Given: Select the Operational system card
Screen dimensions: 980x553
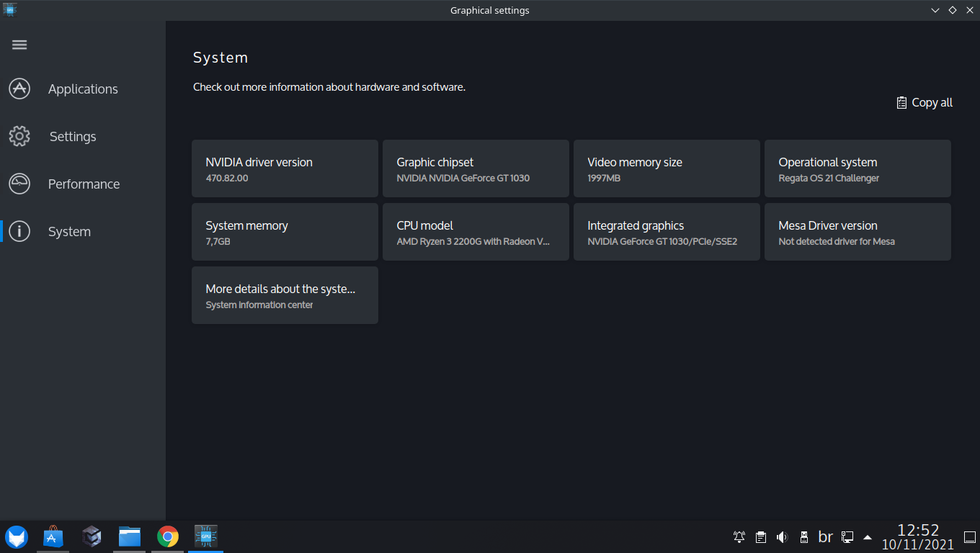Looking at the screenshot, I should [x=857, y=168].
